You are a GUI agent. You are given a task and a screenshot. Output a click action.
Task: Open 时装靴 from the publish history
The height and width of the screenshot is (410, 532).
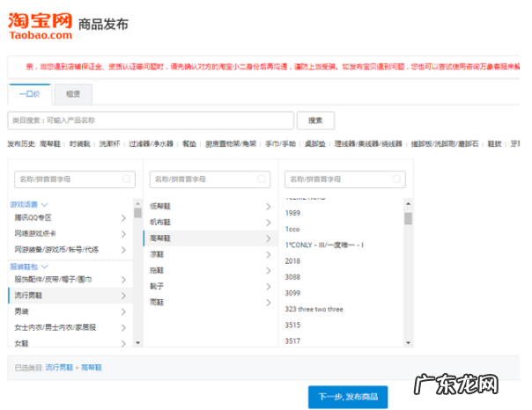click(x=80, y=144)
